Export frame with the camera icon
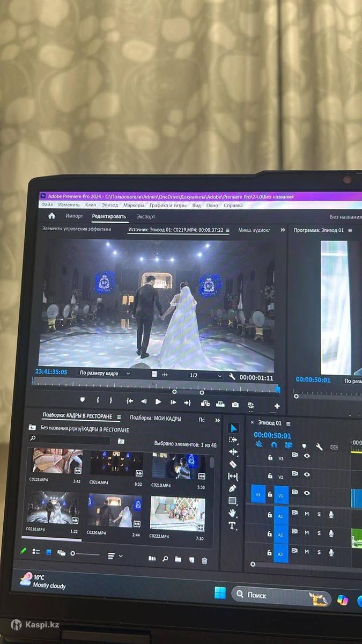Screen dimensions: 362x644 point(235,405)
